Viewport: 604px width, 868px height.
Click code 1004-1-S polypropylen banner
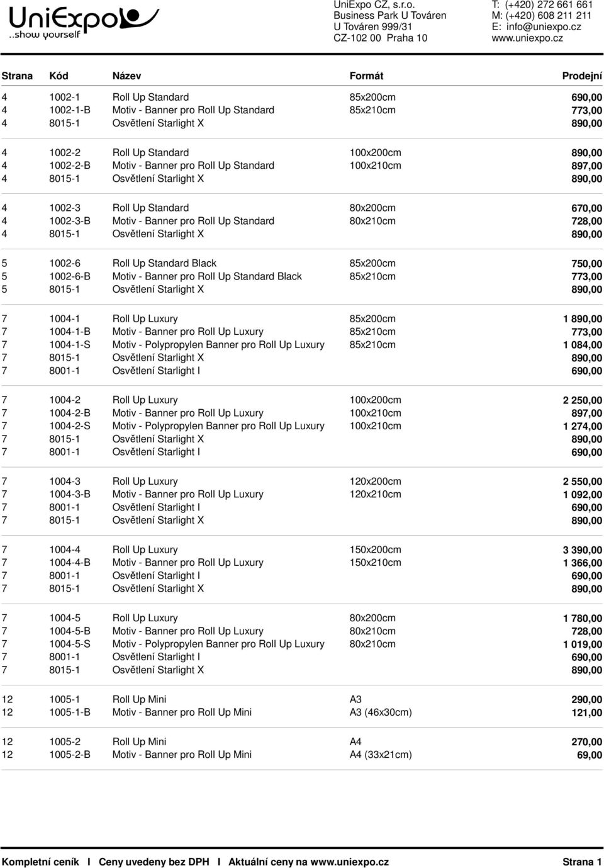[70, 344]
